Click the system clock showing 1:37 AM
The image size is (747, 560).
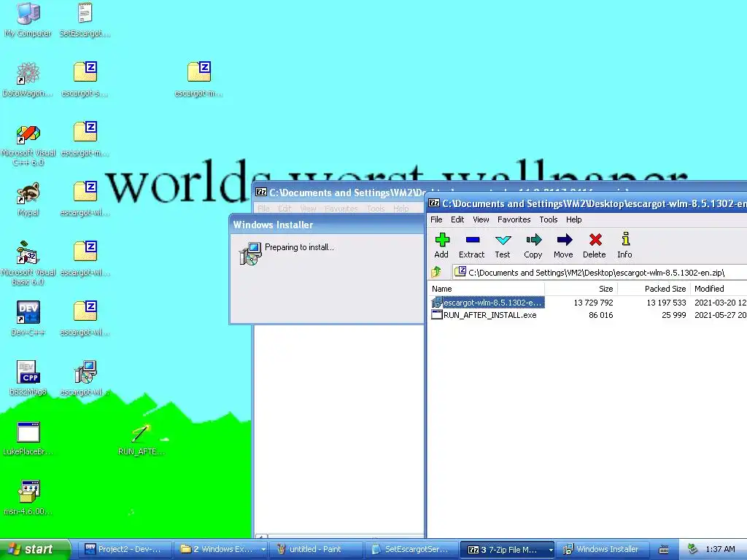pyautogui.click(x=720, y=549)
